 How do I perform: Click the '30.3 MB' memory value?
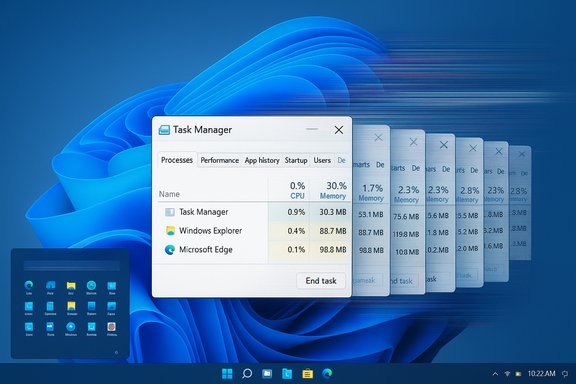coord(333,212)
